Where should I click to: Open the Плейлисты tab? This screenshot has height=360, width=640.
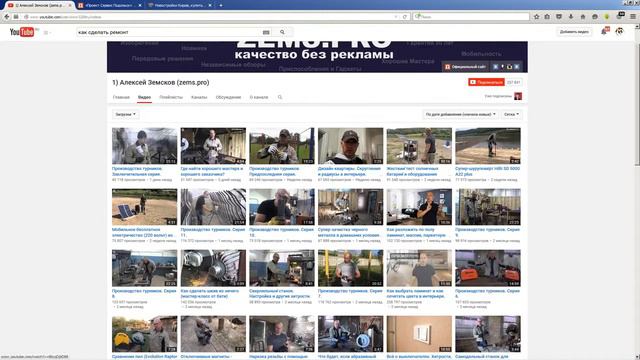click(x=171, y=97)
